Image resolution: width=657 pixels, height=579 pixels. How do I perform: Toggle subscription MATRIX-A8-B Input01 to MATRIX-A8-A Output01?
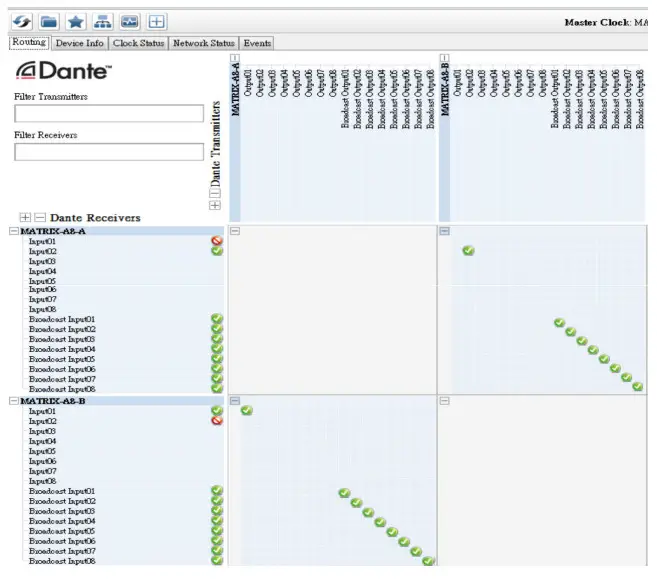point(247,410)
